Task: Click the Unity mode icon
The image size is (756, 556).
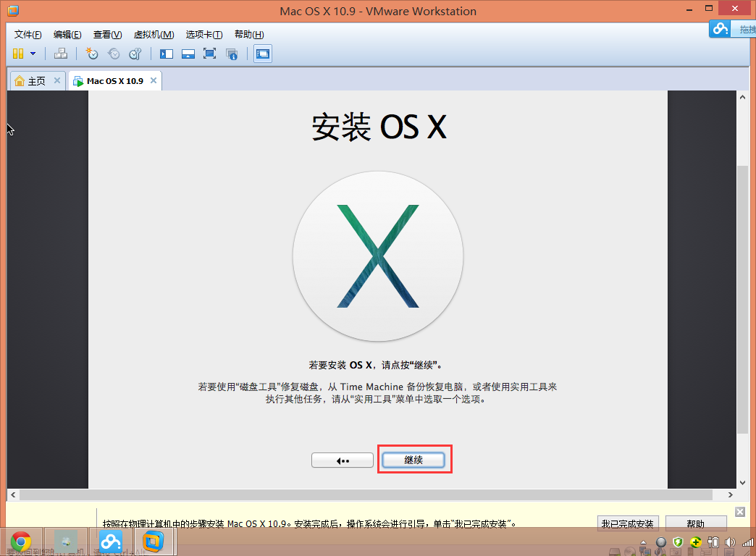Action: click(232, 54)
